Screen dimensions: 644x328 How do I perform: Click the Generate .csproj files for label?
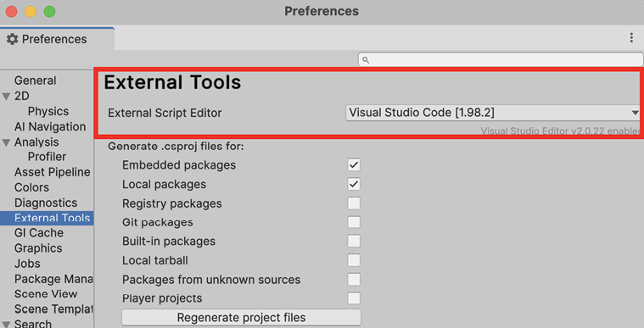click(x=176, y=146)
